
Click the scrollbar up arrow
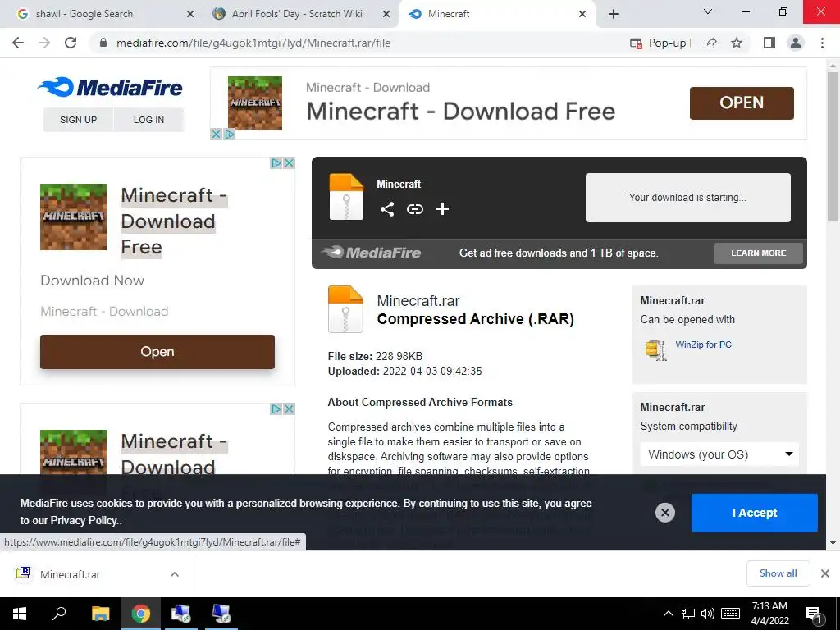pyautogui.click(x=833, y=66)
